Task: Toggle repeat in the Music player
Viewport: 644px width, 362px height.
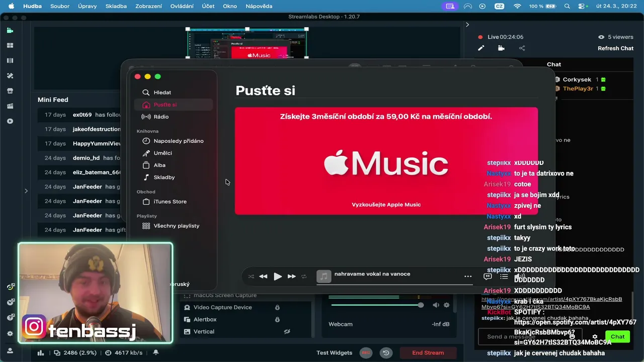Action: [x=304, y=277]
